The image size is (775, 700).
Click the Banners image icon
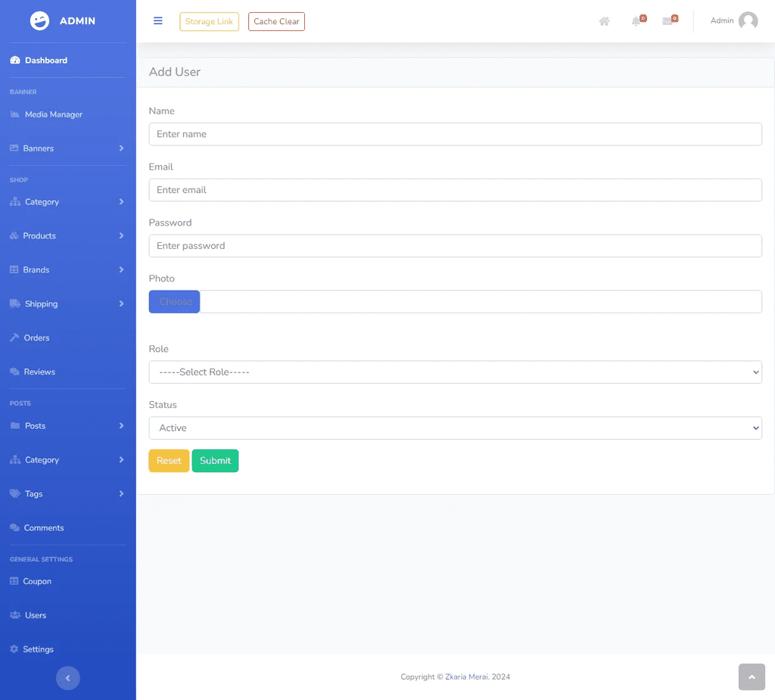pos(14,148)
